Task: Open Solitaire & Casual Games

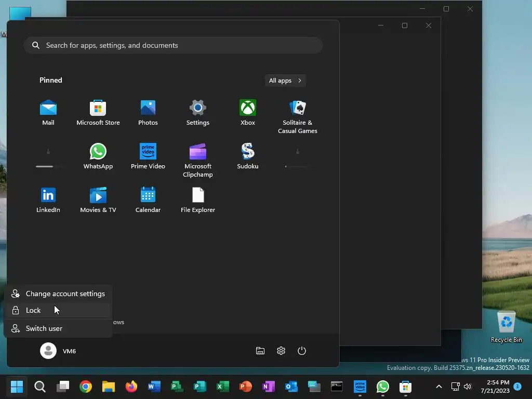Action: (x=298, y=117)
